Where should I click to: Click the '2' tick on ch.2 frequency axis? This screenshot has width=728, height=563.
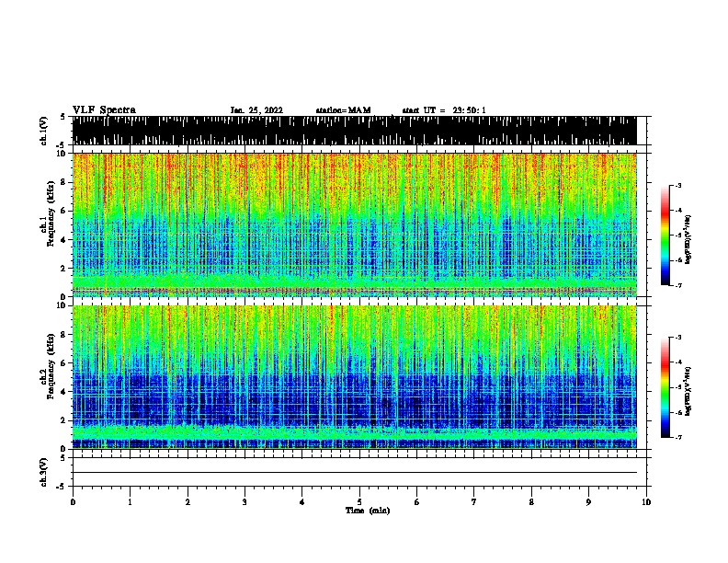click(63, 420)
